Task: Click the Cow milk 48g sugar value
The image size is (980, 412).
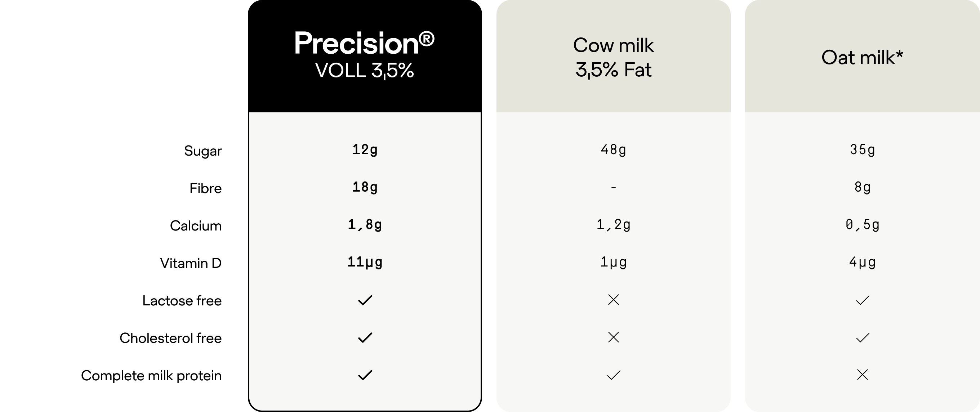Action: pyautogui.click(x=614, y=150)
